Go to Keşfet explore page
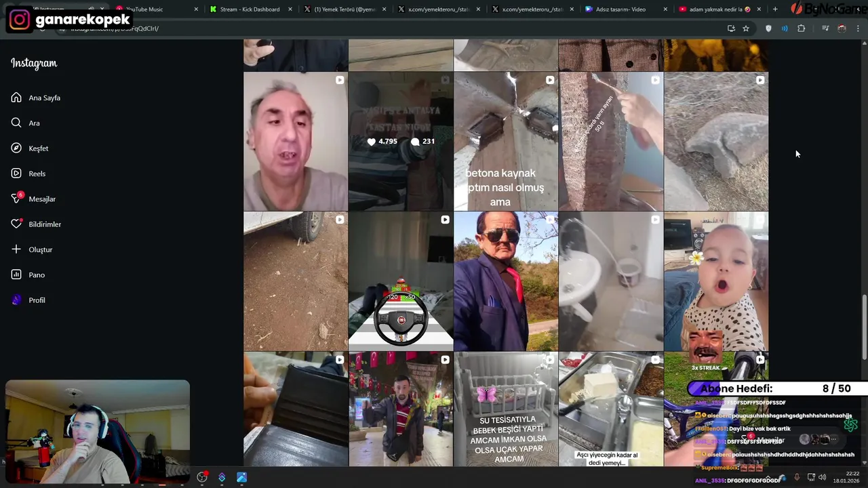 tap(30, 148)
